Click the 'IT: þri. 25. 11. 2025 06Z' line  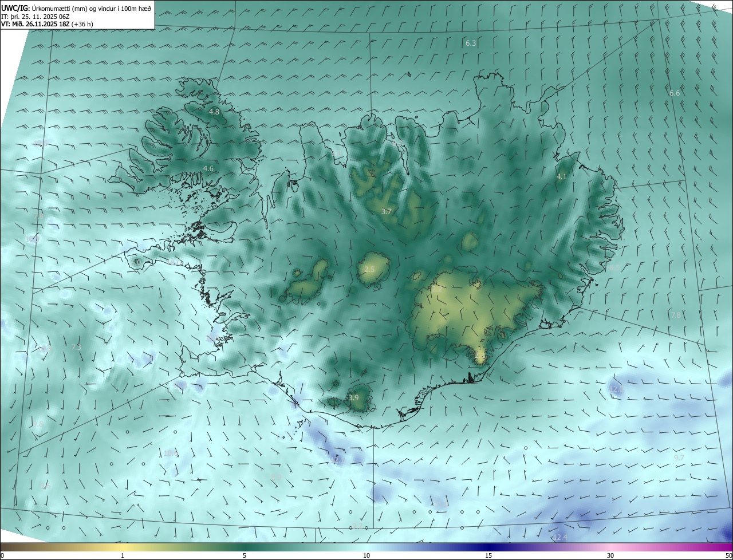[36, 17]
